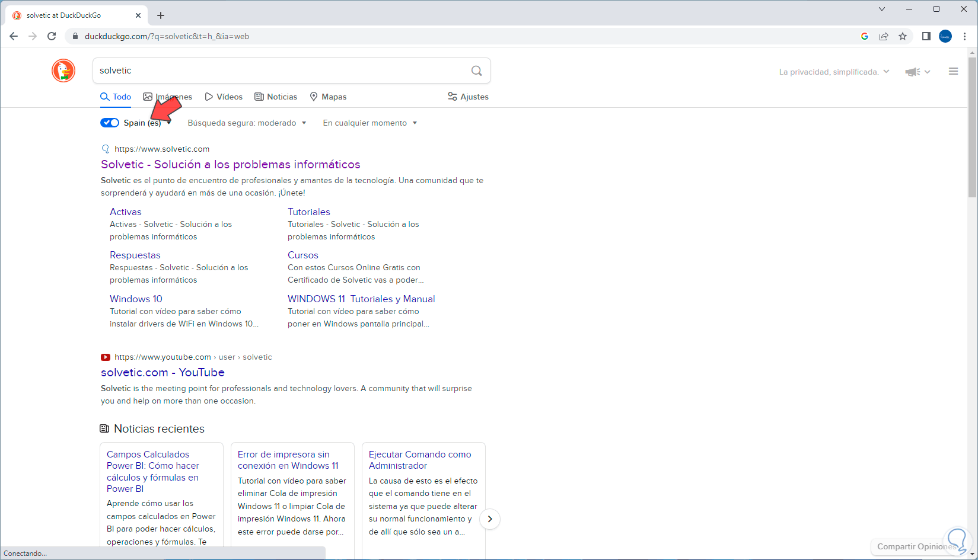This screenshot has width=978, height=560.
Task: Open the Chrome three-dot menu
Action: click(965, 36)
